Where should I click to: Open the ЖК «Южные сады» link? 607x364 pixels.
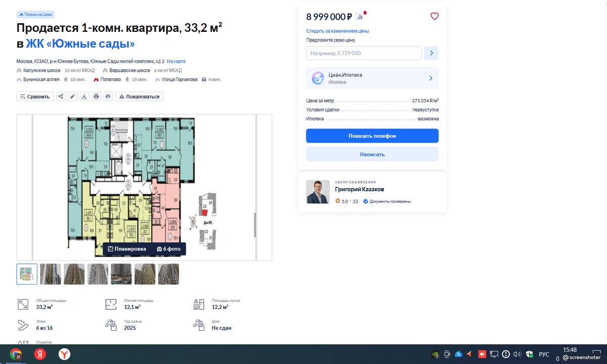tap(80, 43)
